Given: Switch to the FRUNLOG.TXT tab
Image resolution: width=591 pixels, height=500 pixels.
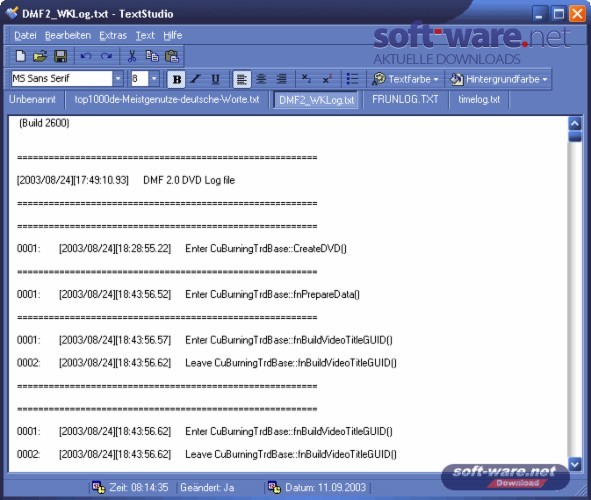Looking at the screenshot, I should click(405, 99).
